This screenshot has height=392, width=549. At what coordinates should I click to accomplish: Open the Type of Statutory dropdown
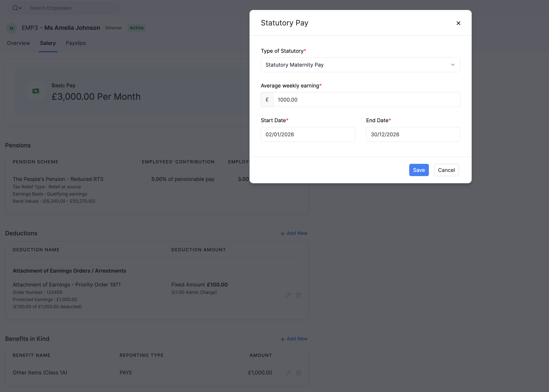(x=360, y=65)
